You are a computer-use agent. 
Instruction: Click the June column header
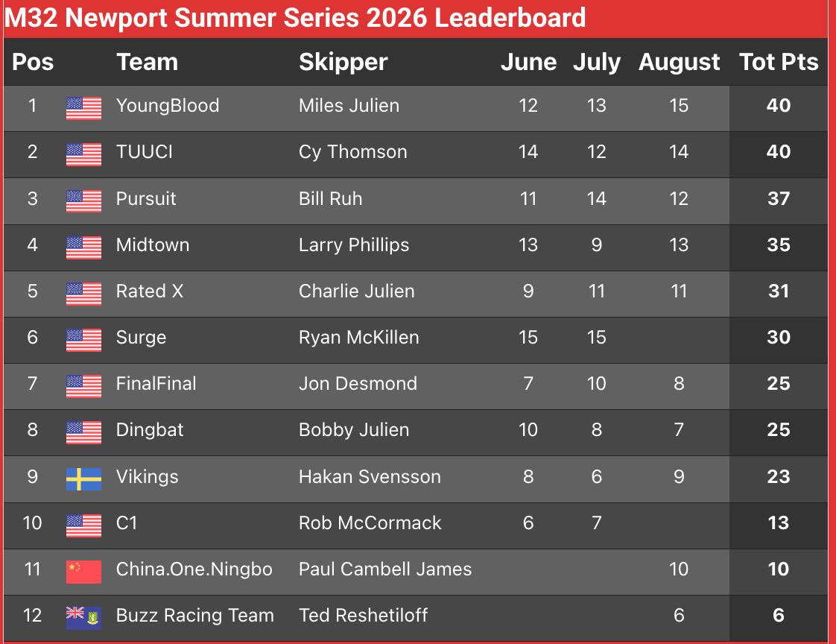pos(528,62)
